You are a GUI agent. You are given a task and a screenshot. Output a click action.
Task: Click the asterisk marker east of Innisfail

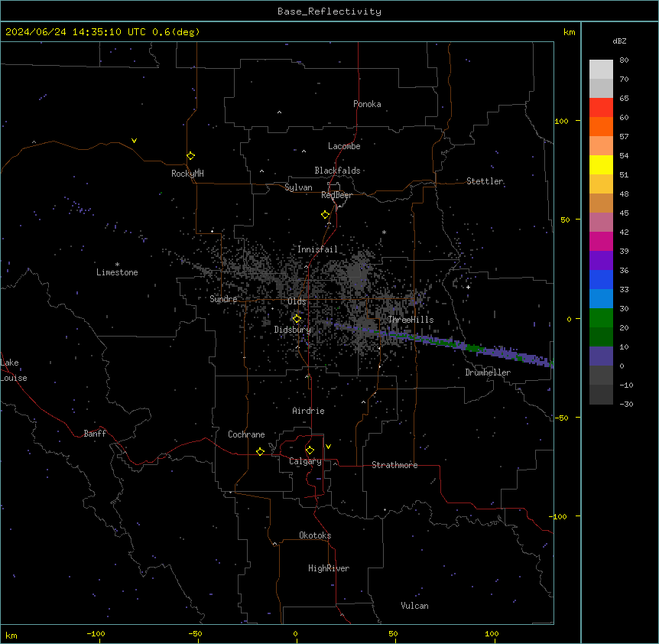pyautogui.click(x=384, y=232)
